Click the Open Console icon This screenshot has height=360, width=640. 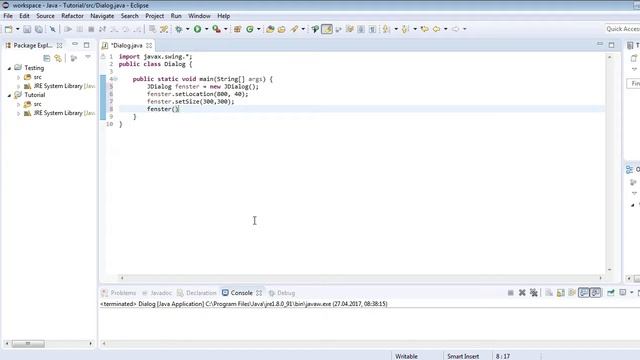[639, 293]
